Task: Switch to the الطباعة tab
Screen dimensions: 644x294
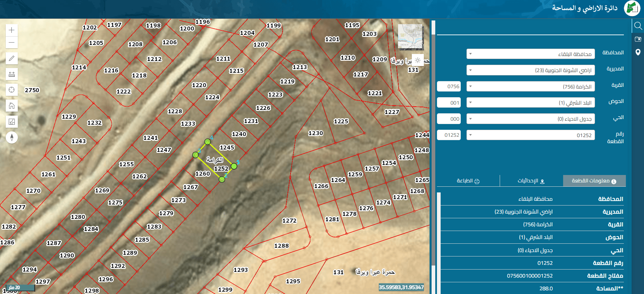Action: [x=468, y=181]
